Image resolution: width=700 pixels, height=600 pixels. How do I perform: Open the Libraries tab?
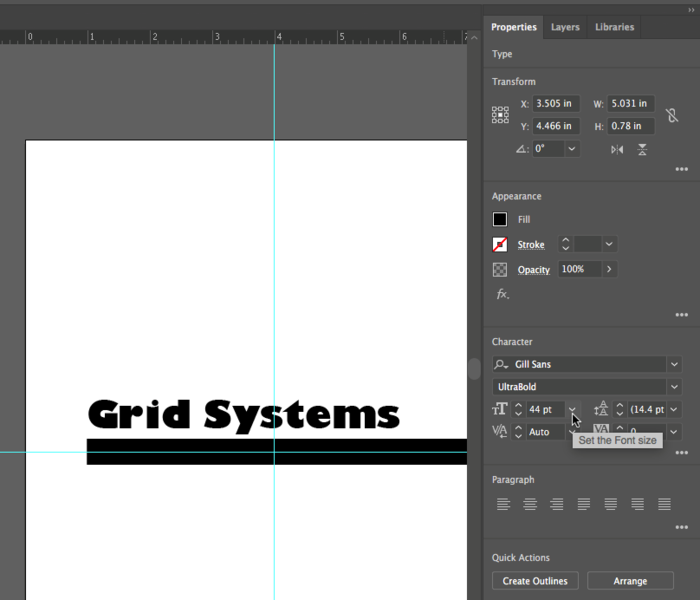click(x=614, y=27)
